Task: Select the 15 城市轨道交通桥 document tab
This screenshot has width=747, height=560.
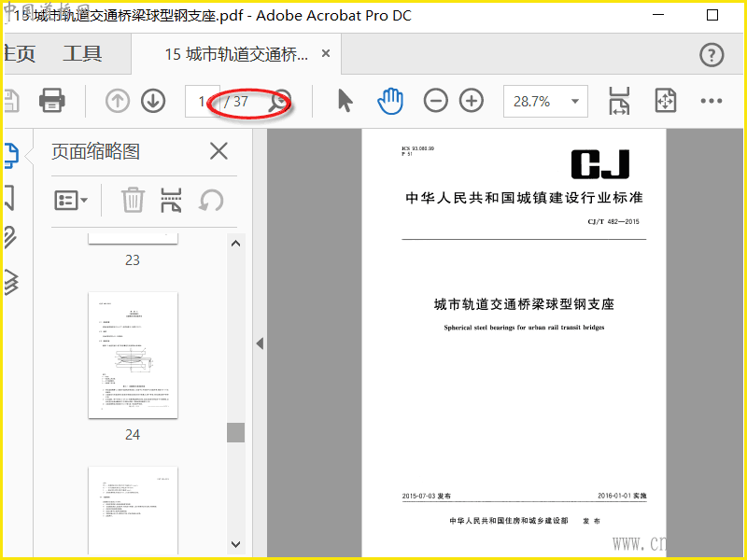Action: click(x=236, y=54)
